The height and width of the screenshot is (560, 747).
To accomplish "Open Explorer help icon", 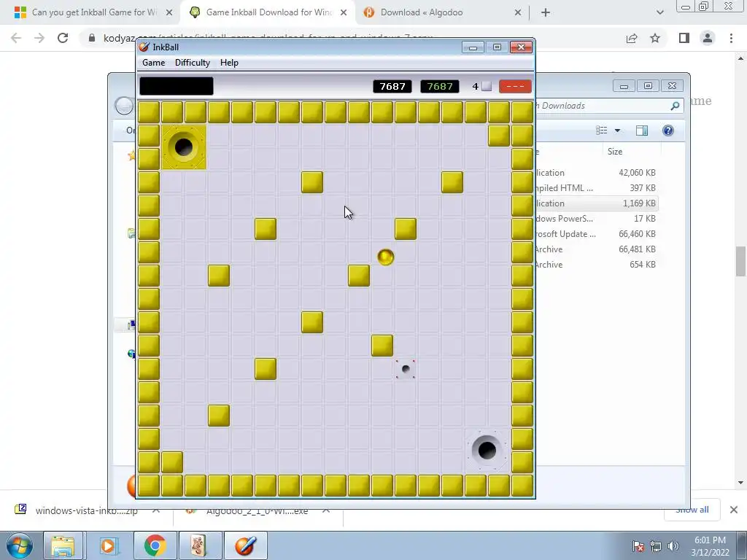I will click(x=668, y=131).
